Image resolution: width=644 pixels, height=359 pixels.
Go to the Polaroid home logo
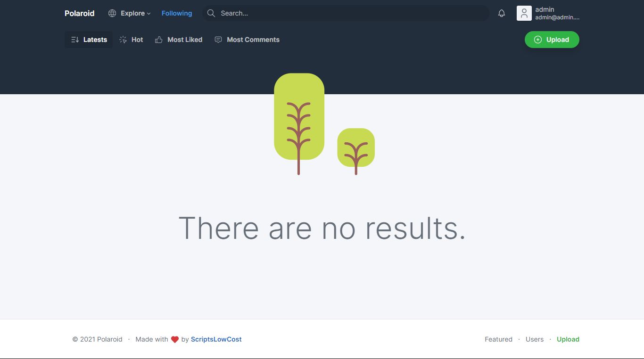click(x=80, y=13)
